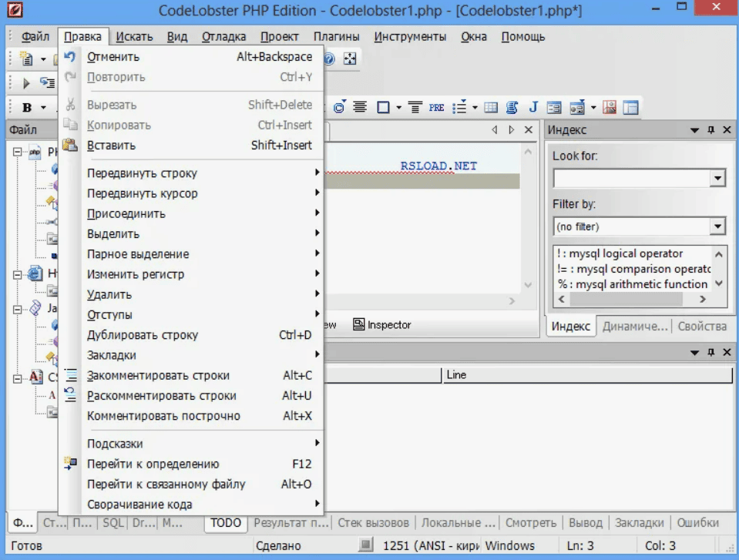This screenshot has width=739, height=560.
Task: Open the Инструменты menu
Action: click(410, 37)
